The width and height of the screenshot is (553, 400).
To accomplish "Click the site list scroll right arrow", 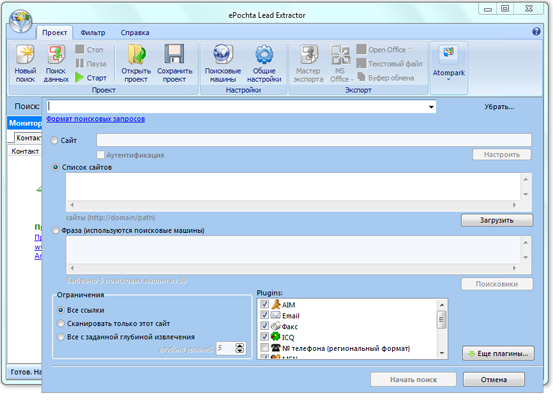I will tap(514, 205).
